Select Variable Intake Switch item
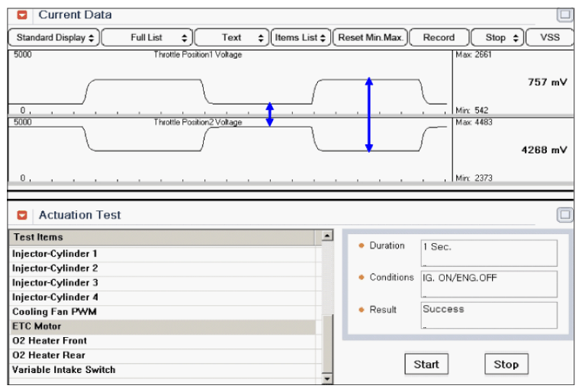582x392 pixels. pos(63,370)
